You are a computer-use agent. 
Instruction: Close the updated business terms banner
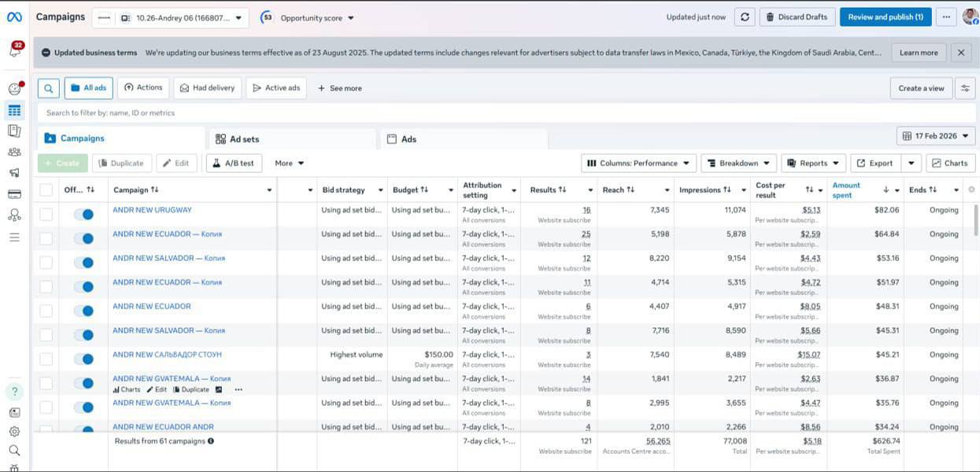click(960, 53)
